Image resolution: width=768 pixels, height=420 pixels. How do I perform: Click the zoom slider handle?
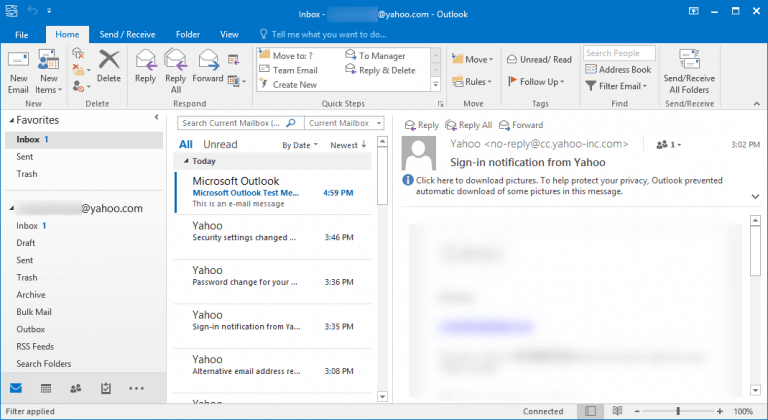tap(678, 411)
